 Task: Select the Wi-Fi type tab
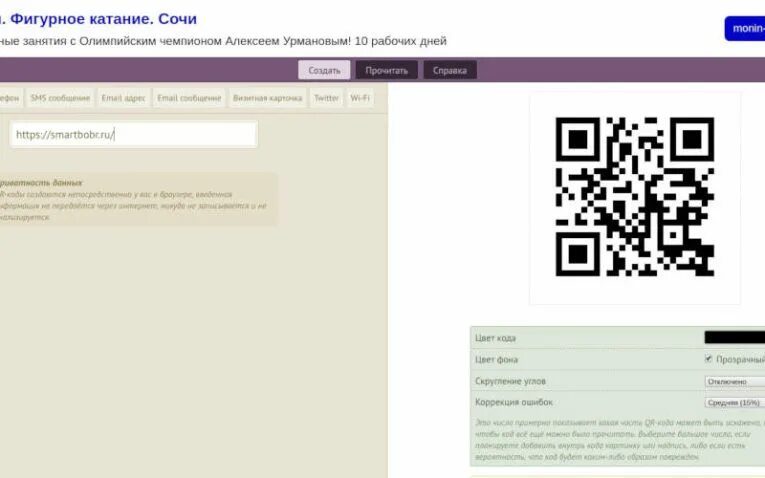360,98
